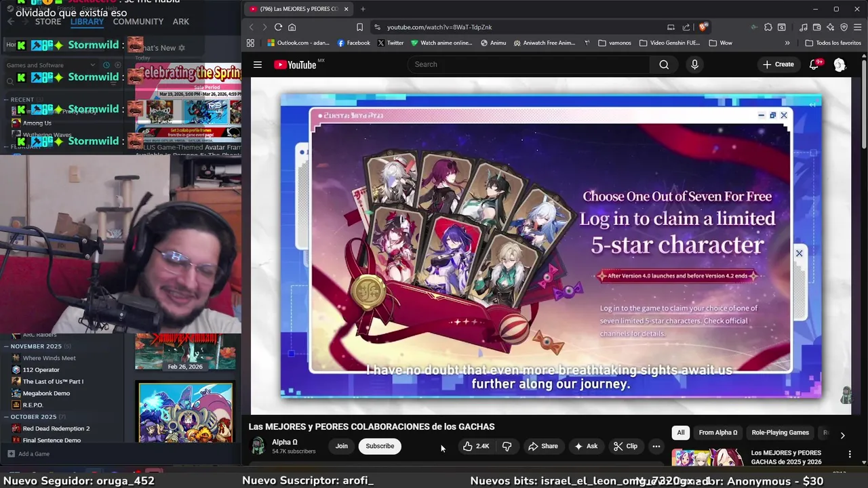Open the YouTube hamburger guide menu
This screenshot has height=488, width=868.
(258, 64)
